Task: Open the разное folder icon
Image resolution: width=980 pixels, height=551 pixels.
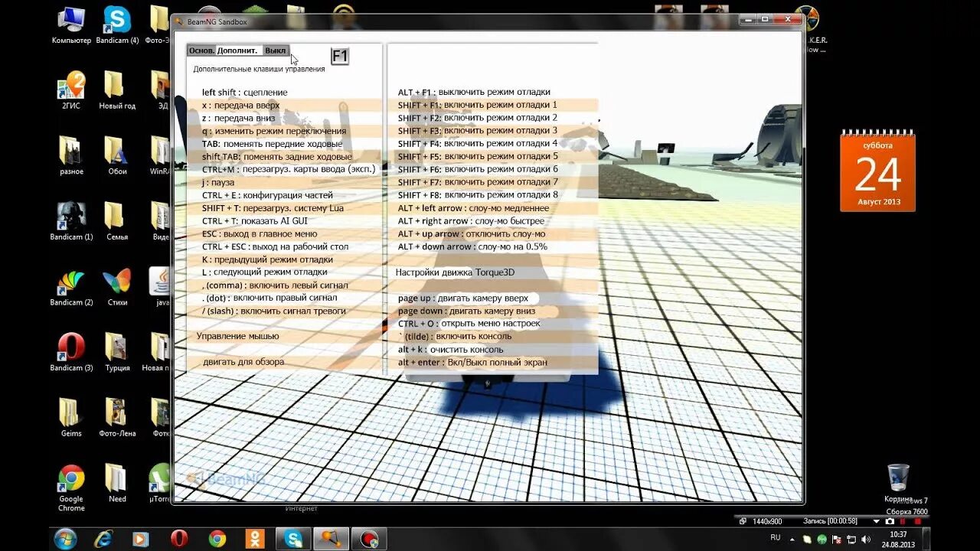Action: [x=71, y=156]
